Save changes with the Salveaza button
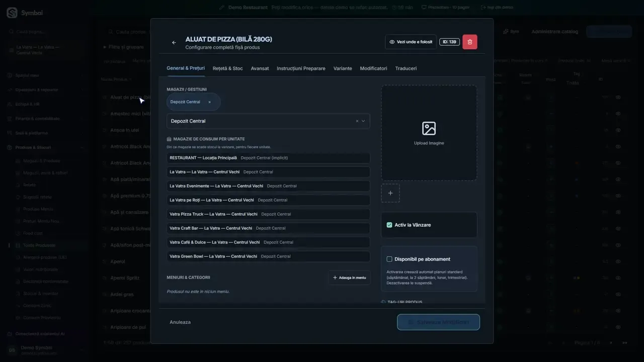Viewport: 644px width, 362px height. [x=438, y=322]
